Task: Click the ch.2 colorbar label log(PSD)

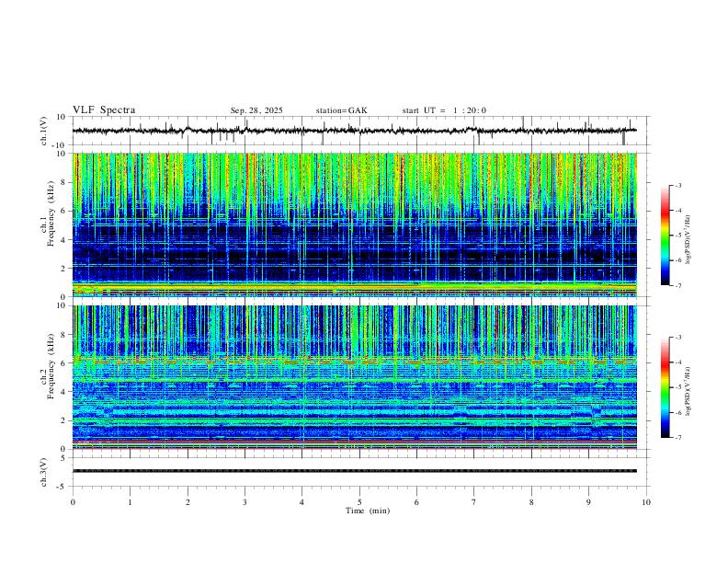Action: point(688,392)
